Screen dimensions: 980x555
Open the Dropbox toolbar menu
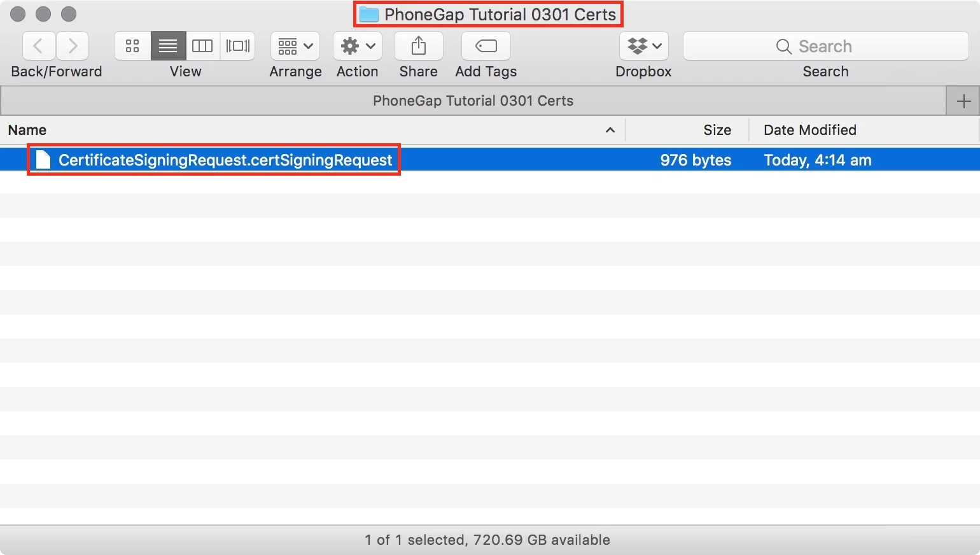point(643,46)
